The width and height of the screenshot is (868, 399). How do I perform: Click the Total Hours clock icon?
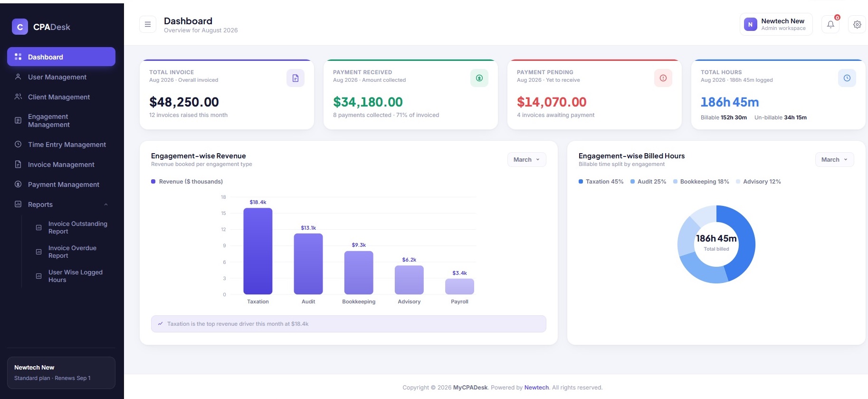tap(847, 78)
